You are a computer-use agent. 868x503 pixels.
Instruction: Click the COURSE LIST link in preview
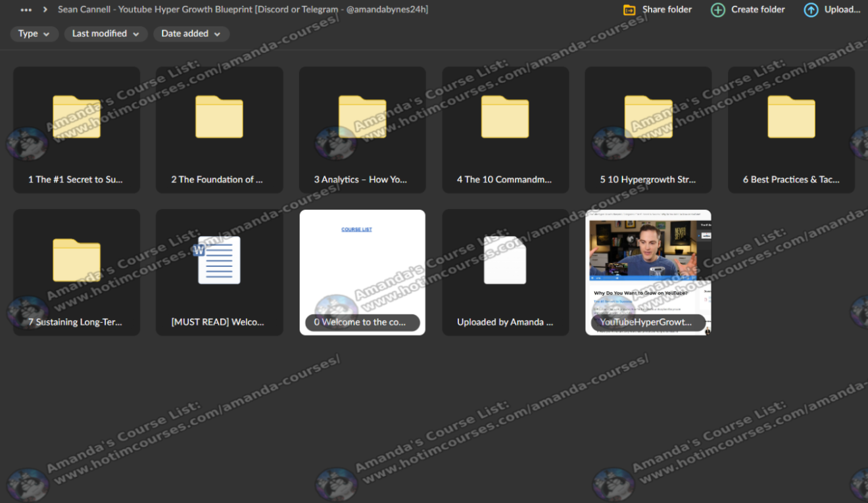(x=356, y=229)
